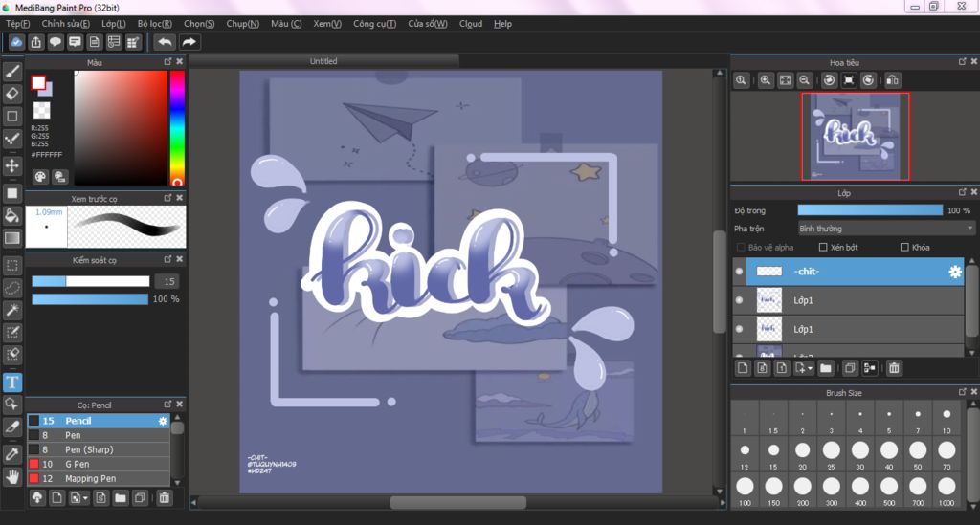
Task: Delete the selected layer with trash icon
Action: (x=895, y=368)
